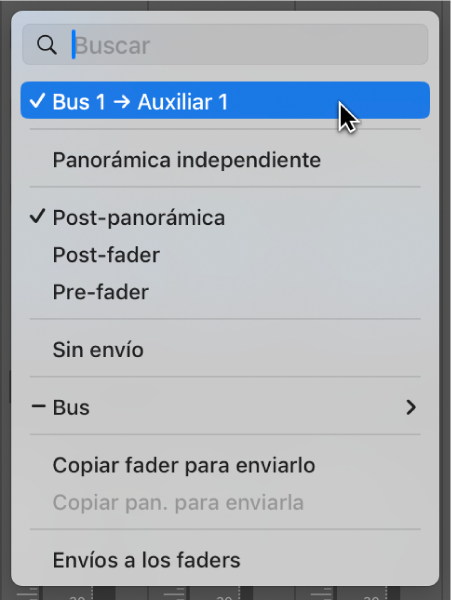Click into the Buscar search field

225,44
